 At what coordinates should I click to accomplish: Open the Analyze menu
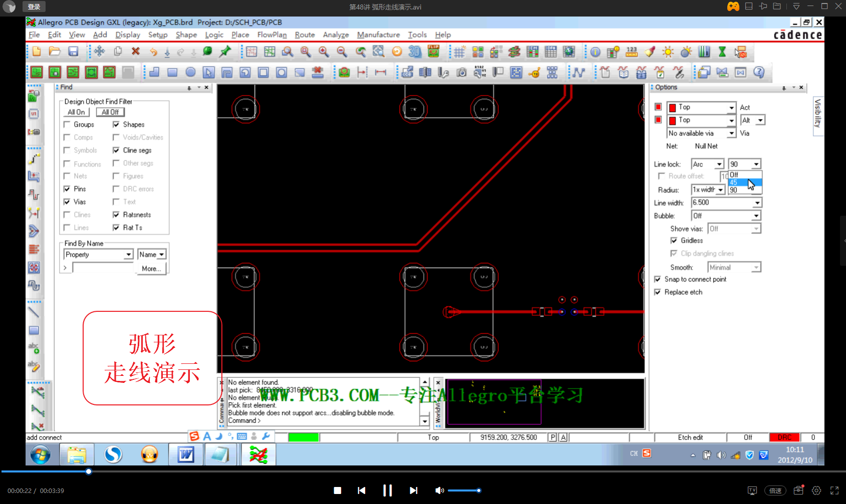(x=336, y=35)
